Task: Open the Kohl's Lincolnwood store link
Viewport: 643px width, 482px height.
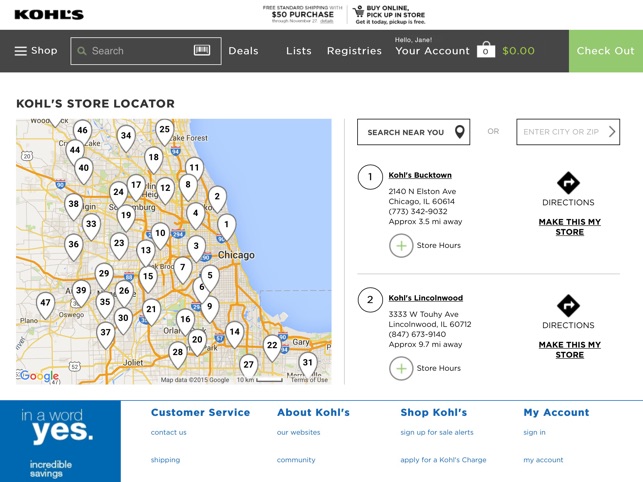Action: click(426, 298)
